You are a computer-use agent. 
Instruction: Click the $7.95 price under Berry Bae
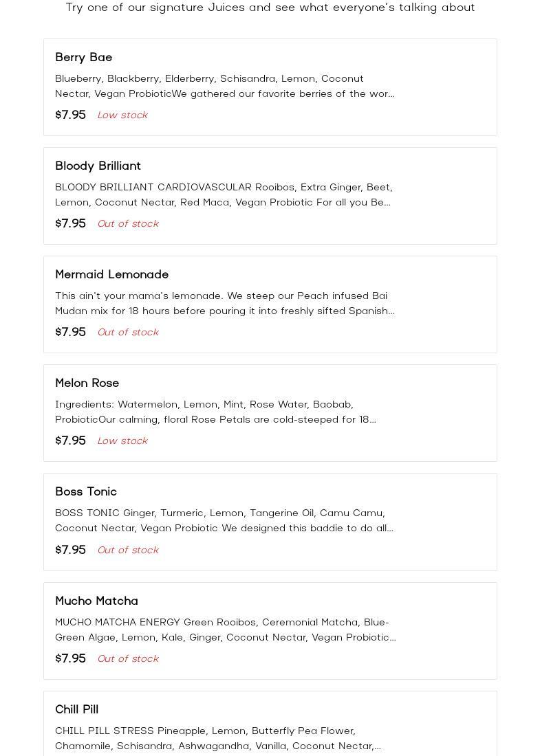click(x=70, y=115)
